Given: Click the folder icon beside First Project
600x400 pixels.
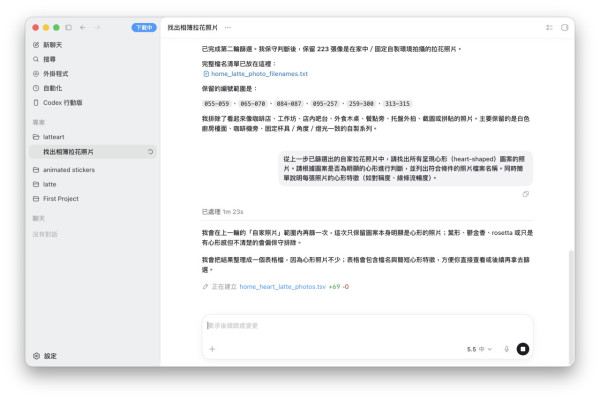Looking at the screenshot, I should click(36, 199).
